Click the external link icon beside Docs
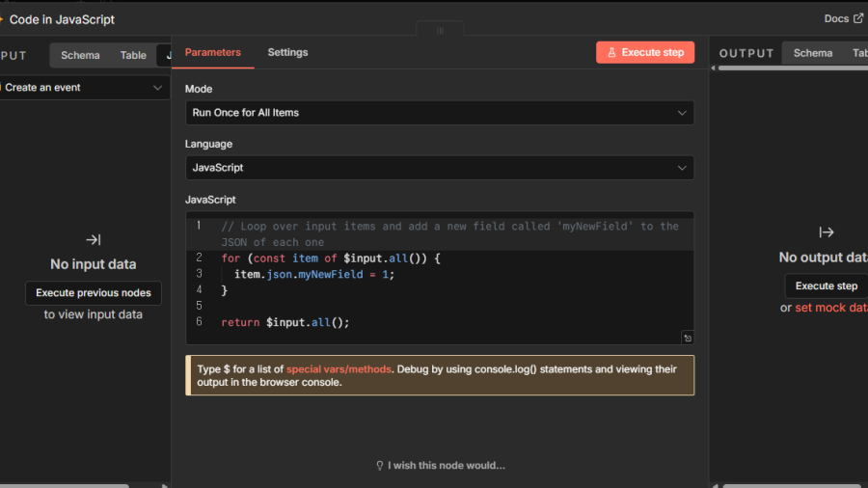Image resolution: width=868 pixels, height=488 pixels. pos(858,18)
